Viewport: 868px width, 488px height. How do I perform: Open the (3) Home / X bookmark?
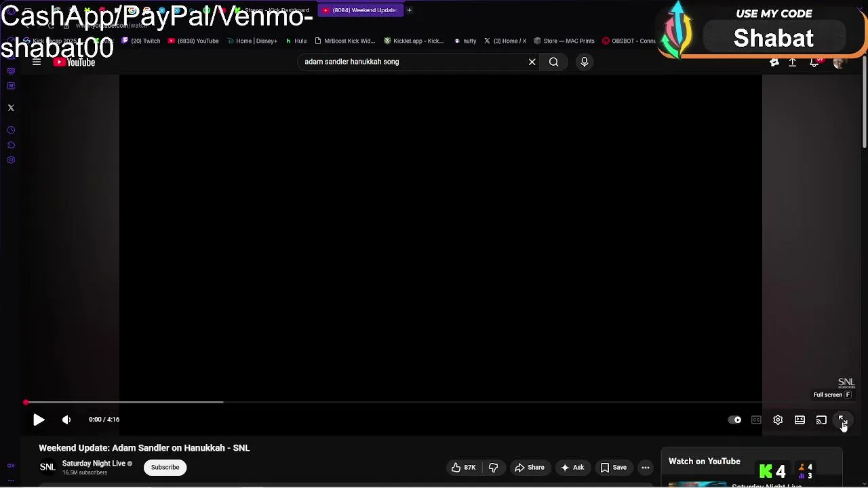pyautogui.click(x=505, y=41)
